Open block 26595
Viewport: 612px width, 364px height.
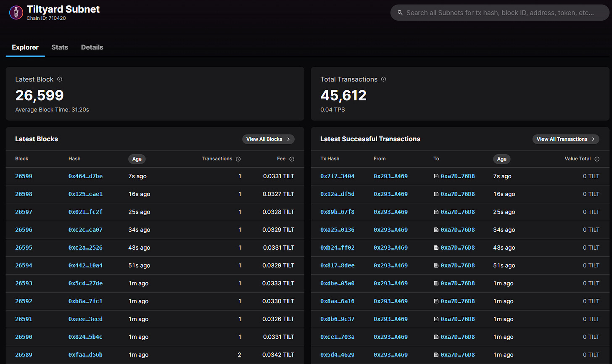(x=24, y=248)
